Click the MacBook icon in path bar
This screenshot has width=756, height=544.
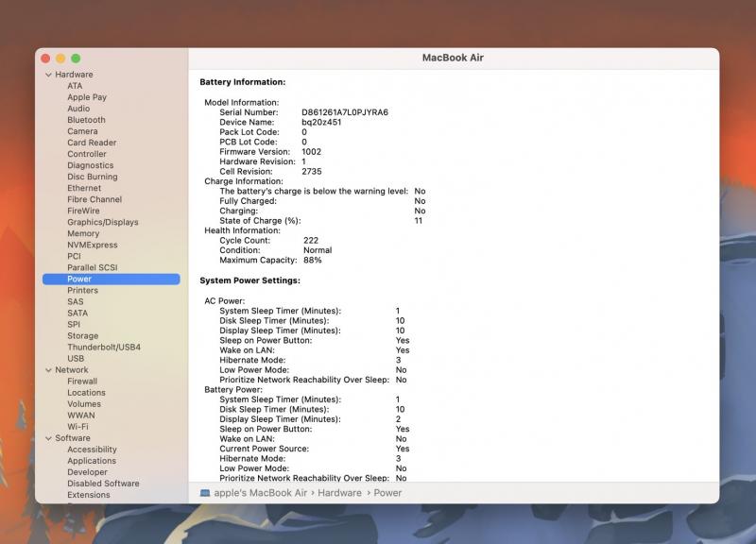point(205,493)
